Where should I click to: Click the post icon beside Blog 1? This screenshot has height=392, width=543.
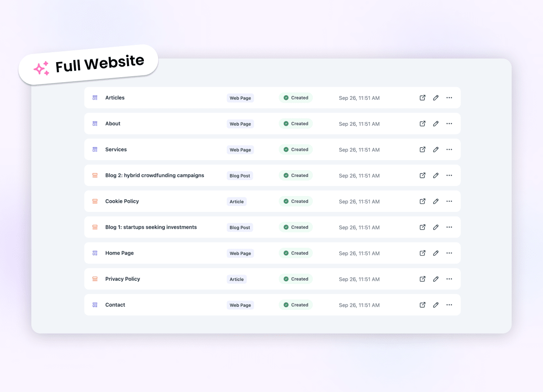[95, 227]
